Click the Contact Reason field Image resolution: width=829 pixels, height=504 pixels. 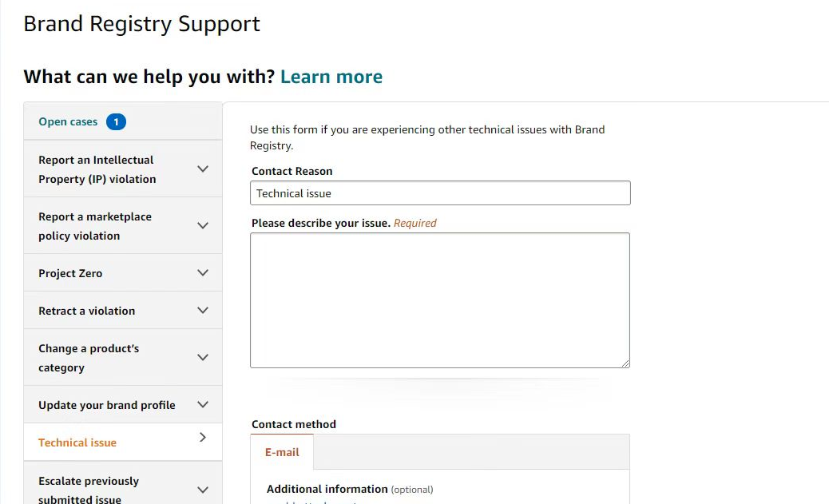click(x=440, y=193)
